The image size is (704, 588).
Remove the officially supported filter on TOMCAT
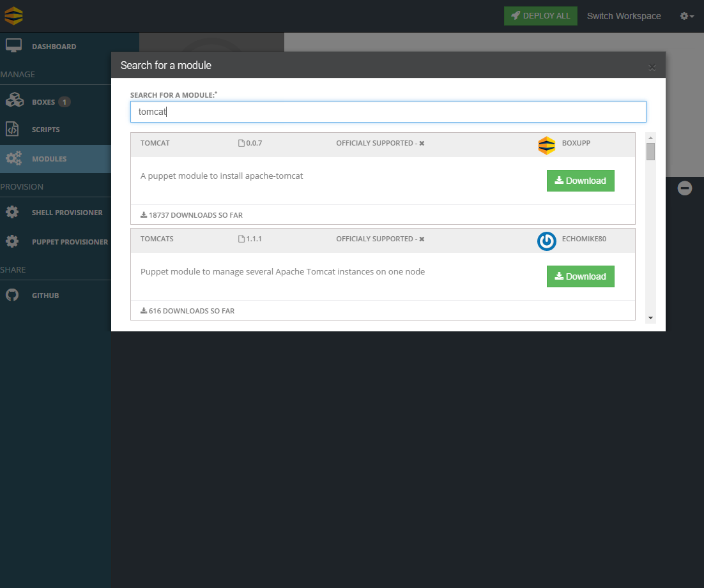[422, 143]
